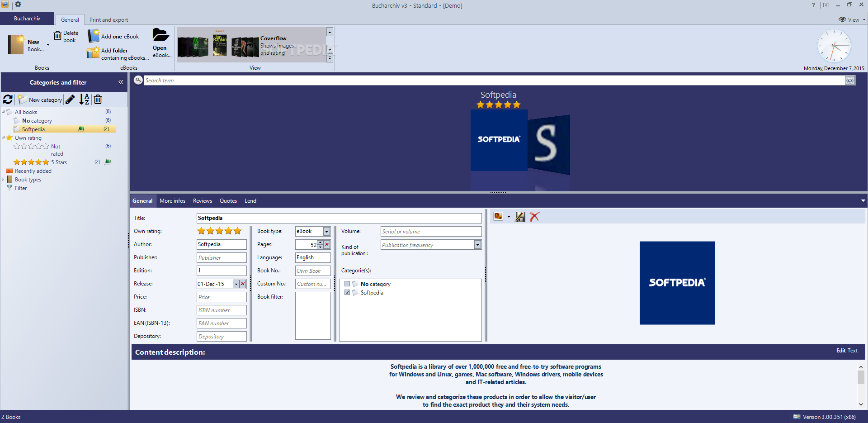
Task: Open the Bucharchiv application menu
Action: pyautogui.click(x=27, y=19)
